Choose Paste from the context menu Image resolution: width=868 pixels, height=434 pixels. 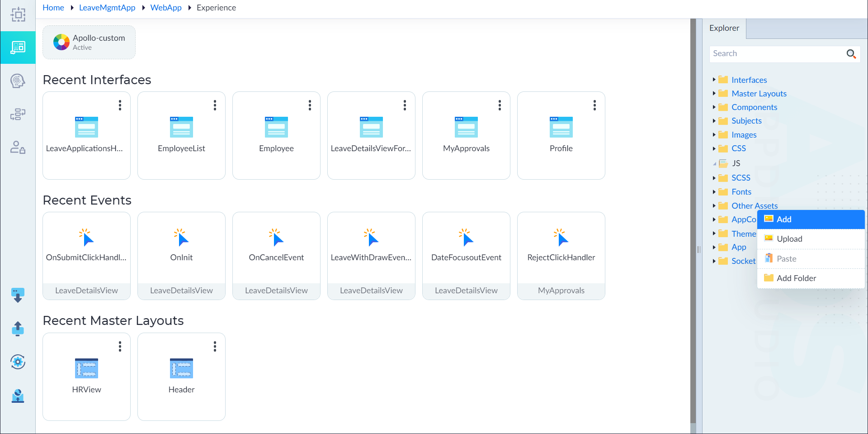811,259
